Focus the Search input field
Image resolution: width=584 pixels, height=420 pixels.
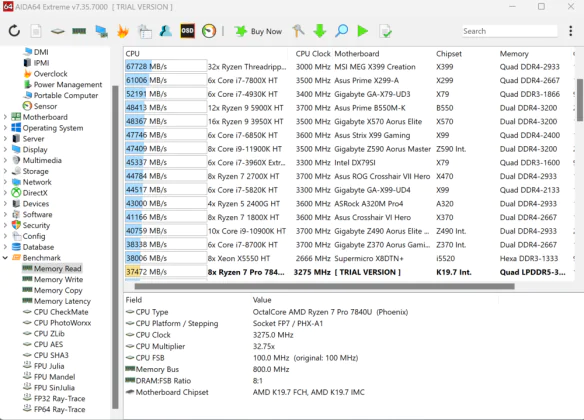tap(510, 31)
